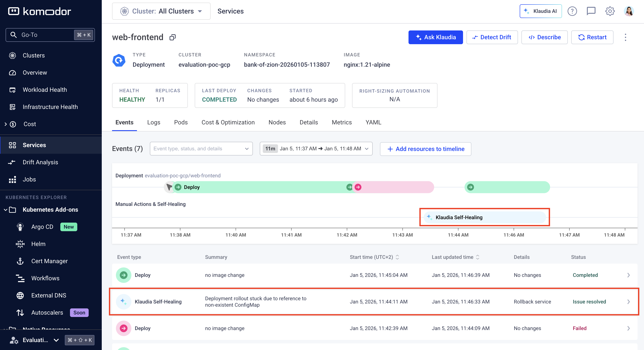Click the Ask Klaudia button
This screenshot has width=644, height=350.
(435, 38)
